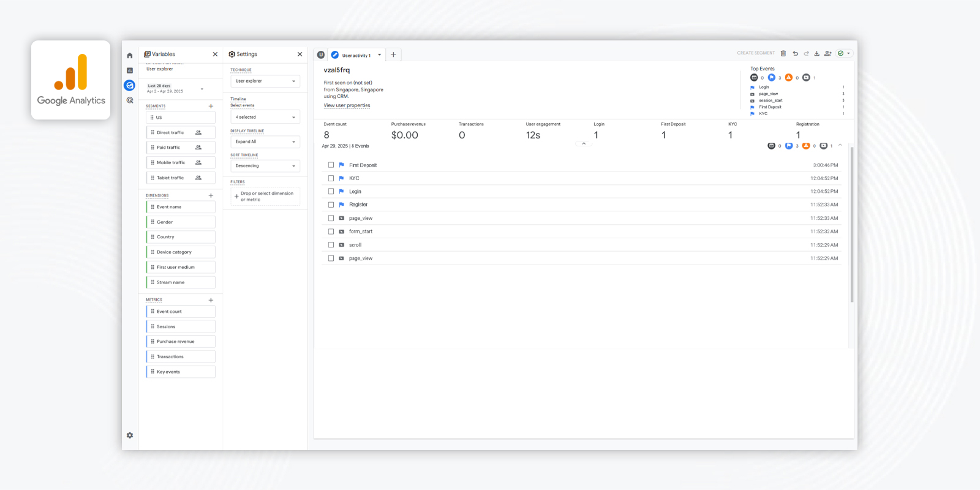This screenshot has height=490, width=980.
Task: Select the Key events metric chip
Action: click(x=181, y=372)
